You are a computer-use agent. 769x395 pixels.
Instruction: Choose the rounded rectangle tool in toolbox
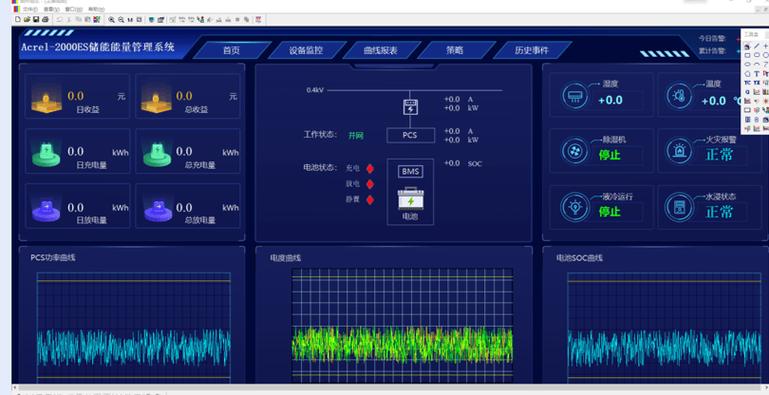[x=756, y=55]
